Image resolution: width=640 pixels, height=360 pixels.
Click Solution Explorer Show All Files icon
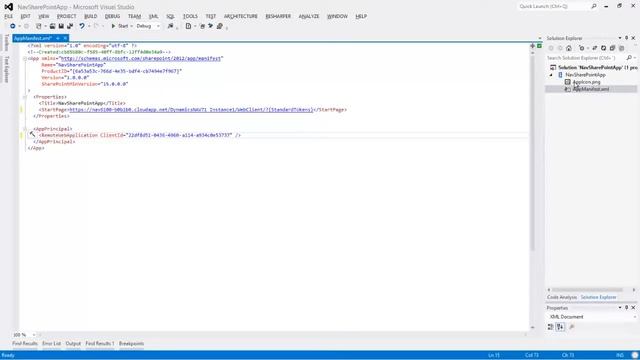pos(622,48)
